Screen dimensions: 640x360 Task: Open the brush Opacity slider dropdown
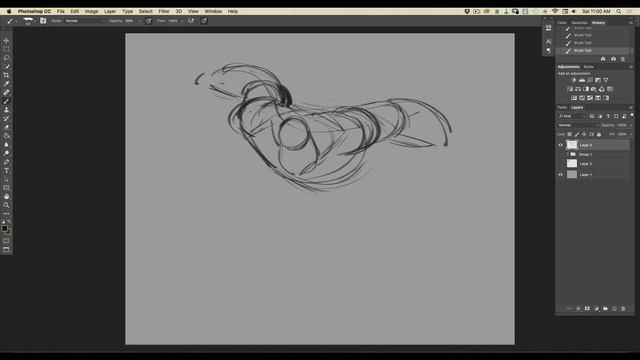(x=140, y=20)
